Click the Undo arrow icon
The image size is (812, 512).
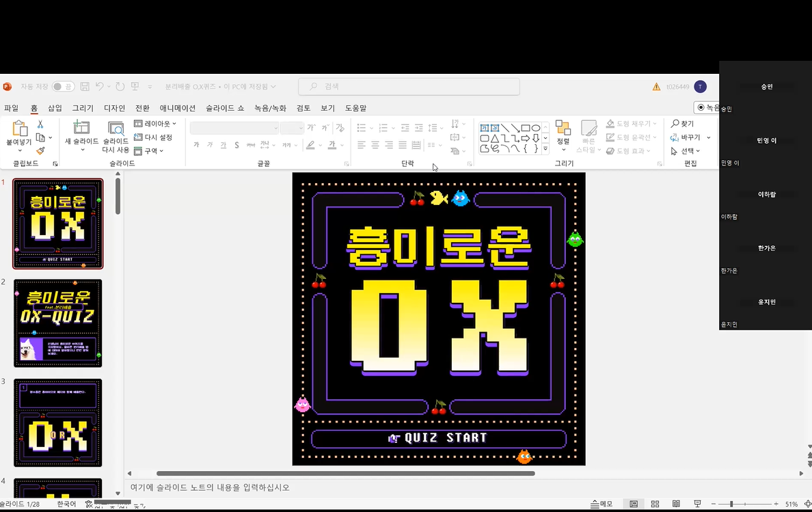(100, 86)
